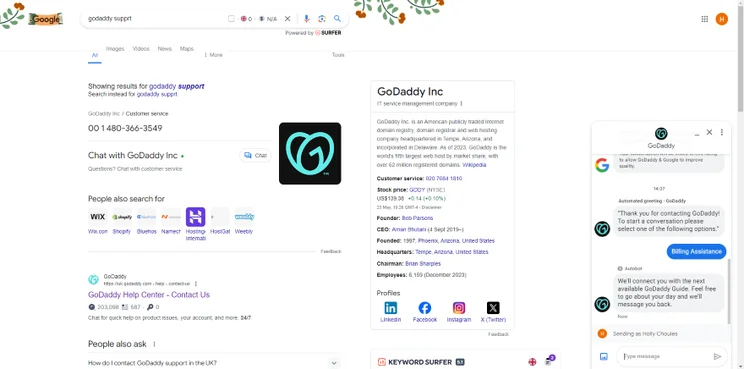Switch to the News tab
The image size is (744, 369).
165,48
